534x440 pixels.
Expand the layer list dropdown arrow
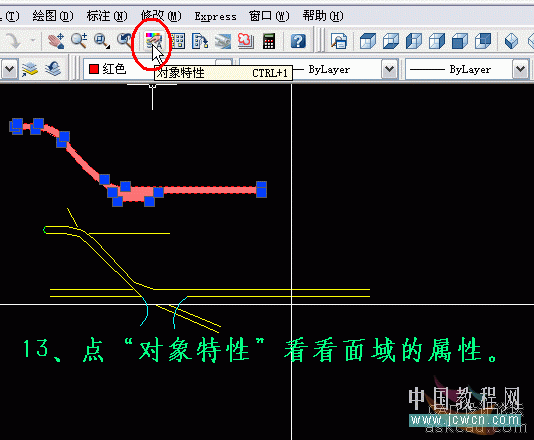pos(9,69)
